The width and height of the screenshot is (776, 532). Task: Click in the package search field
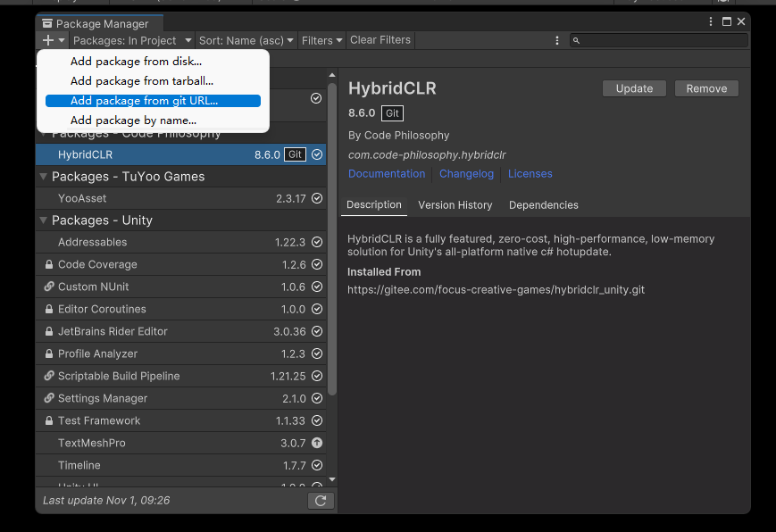tap(659, 40)
